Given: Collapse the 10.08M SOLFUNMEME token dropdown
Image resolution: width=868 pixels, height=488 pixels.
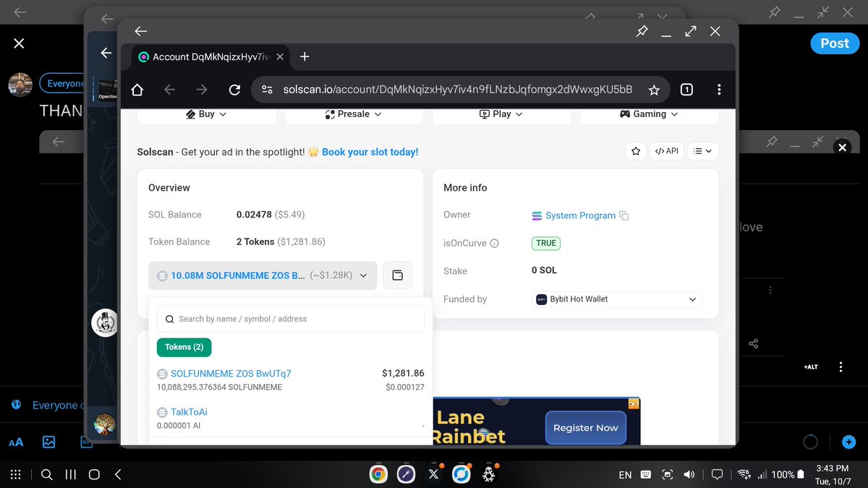Looking at the screenshot, I should coord(263,275).
